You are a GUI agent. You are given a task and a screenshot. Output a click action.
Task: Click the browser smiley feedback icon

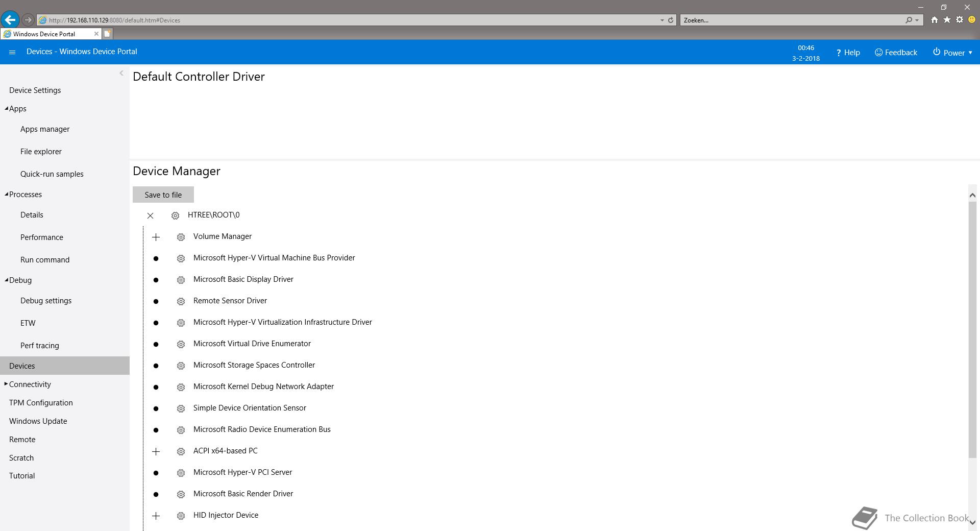972,20
